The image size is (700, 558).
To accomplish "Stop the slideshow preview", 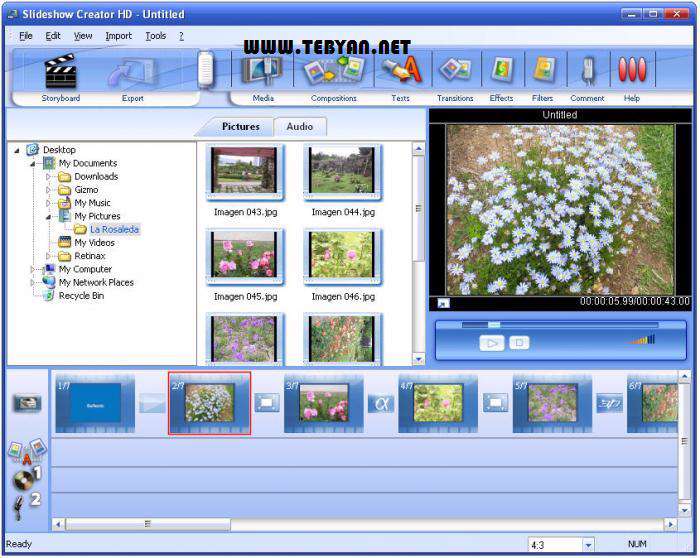I will coord(519,343).
